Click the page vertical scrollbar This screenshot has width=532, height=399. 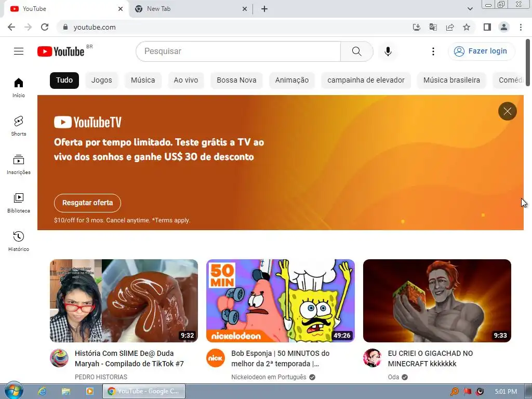(528, 61)
